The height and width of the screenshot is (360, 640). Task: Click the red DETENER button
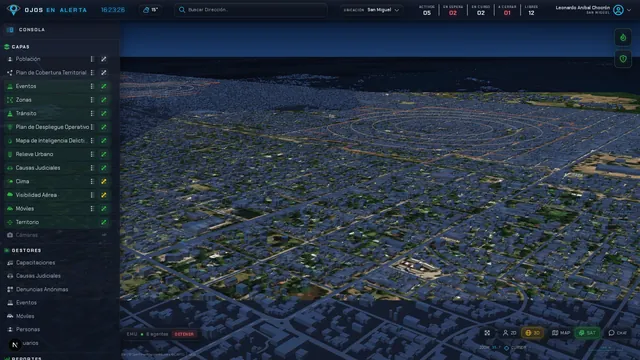tap(184, 334)
